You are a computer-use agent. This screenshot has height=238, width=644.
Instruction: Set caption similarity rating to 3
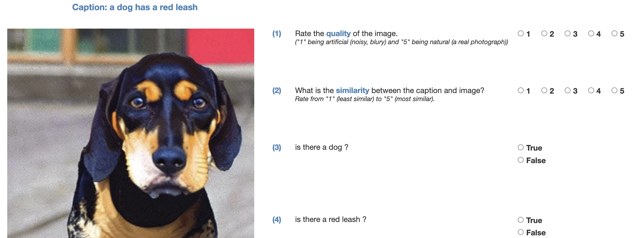(567, 90)
